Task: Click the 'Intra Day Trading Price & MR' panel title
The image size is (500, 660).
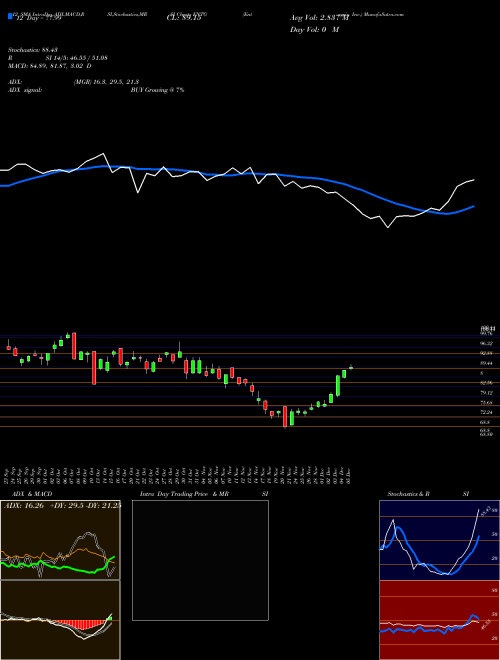Action: (184, 494)
